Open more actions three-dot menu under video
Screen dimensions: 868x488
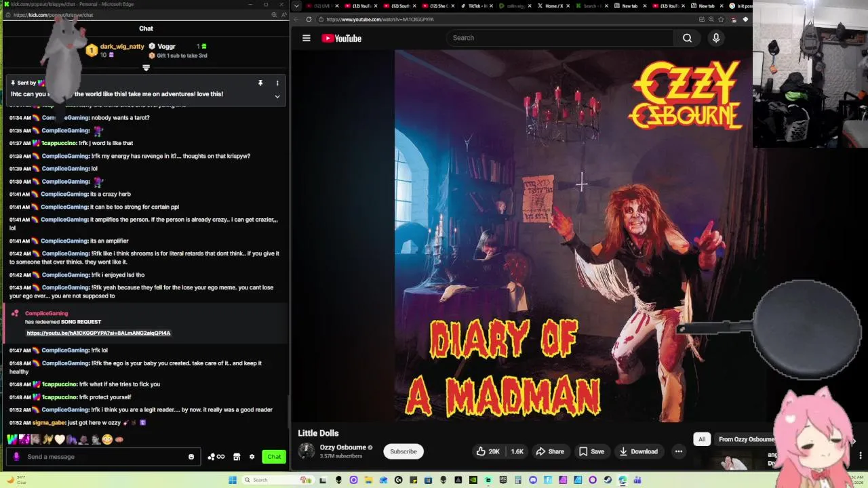pos(678,451)
